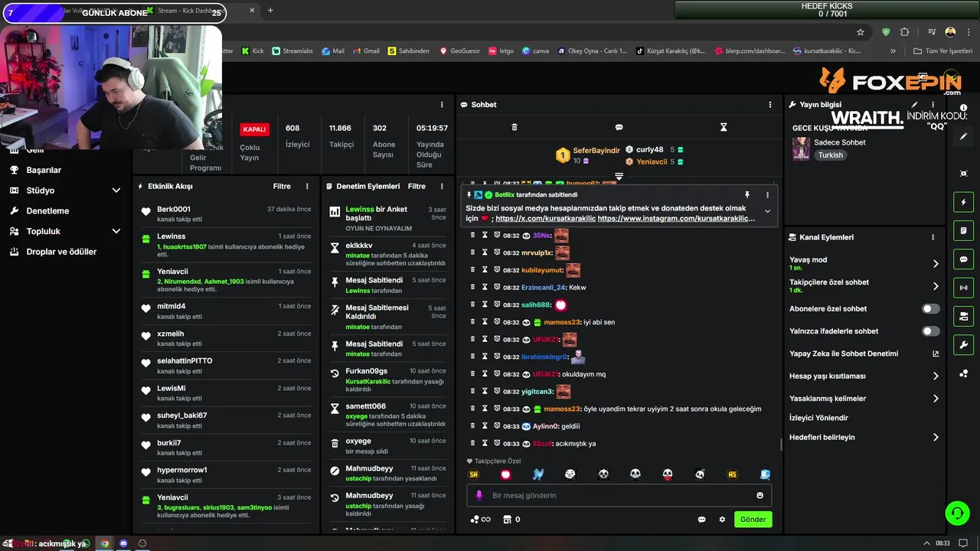Image resolution: width=980 pixels, height=551 pixels.
Task: Collapse the leaderboard with the arrow below it
Action: [x=619, y=176]
